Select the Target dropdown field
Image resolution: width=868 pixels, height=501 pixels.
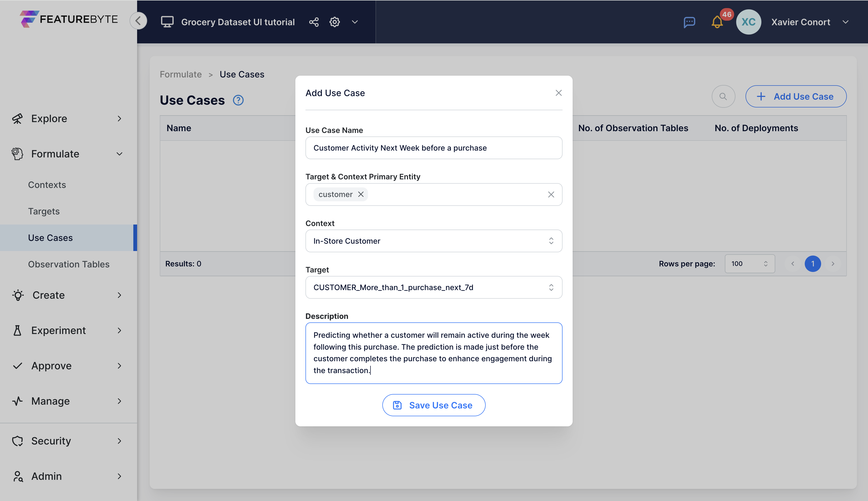coord(434,288)
